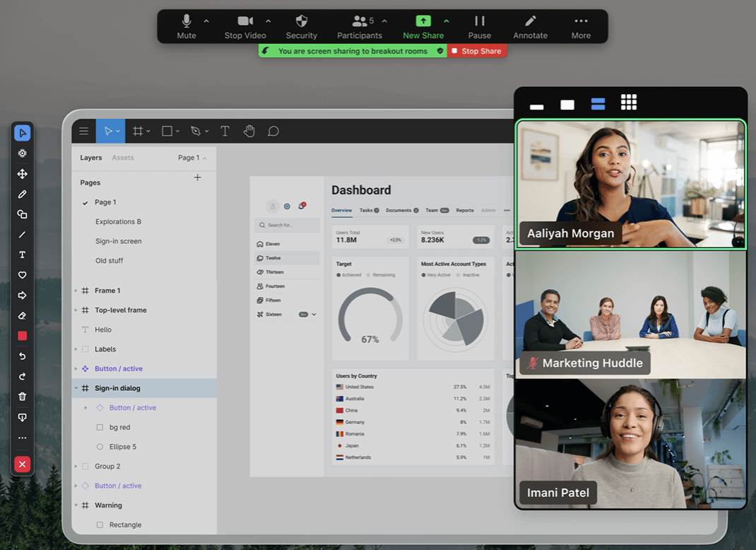Mute the microphone

coord(187,26)
